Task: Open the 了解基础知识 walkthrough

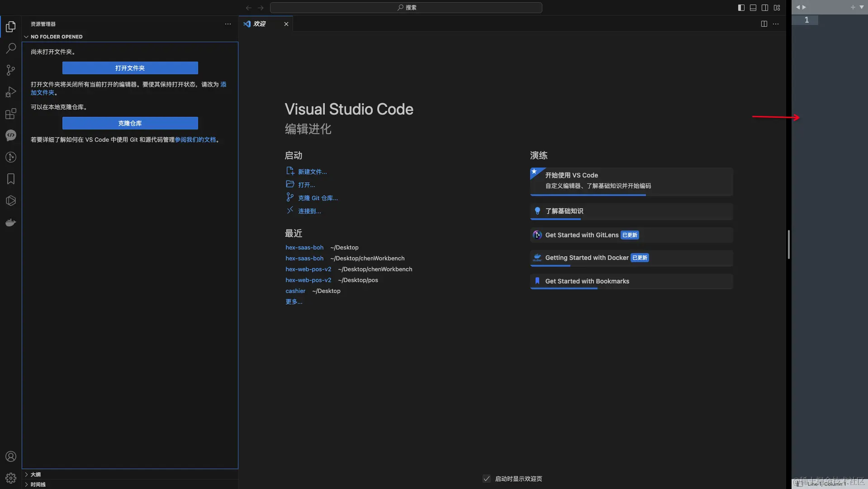Action: coord(631,211)
